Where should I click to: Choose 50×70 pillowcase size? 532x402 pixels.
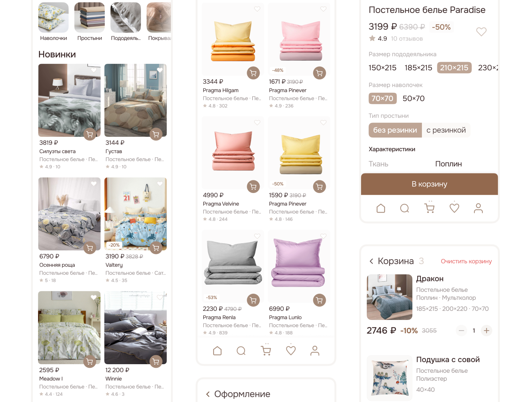click(x=413, y=98)
